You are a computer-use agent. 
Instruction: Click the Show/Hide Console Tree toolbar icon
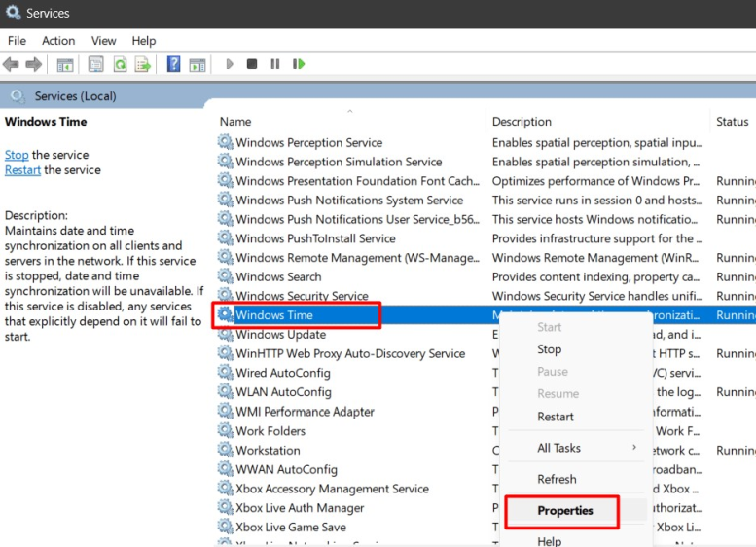(x=65, y=64)
